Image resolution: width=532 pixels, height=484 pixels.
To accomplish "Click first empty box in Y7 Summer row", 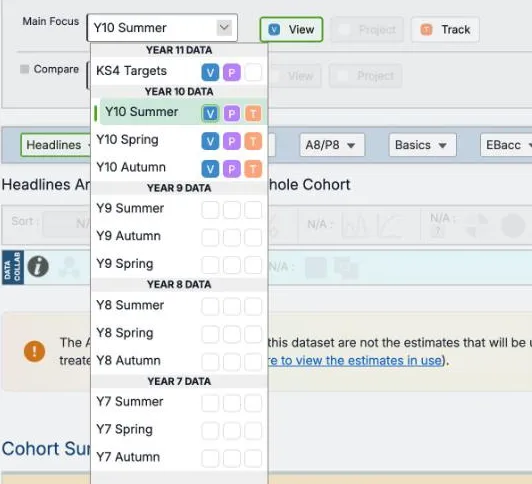I will 210,403.
